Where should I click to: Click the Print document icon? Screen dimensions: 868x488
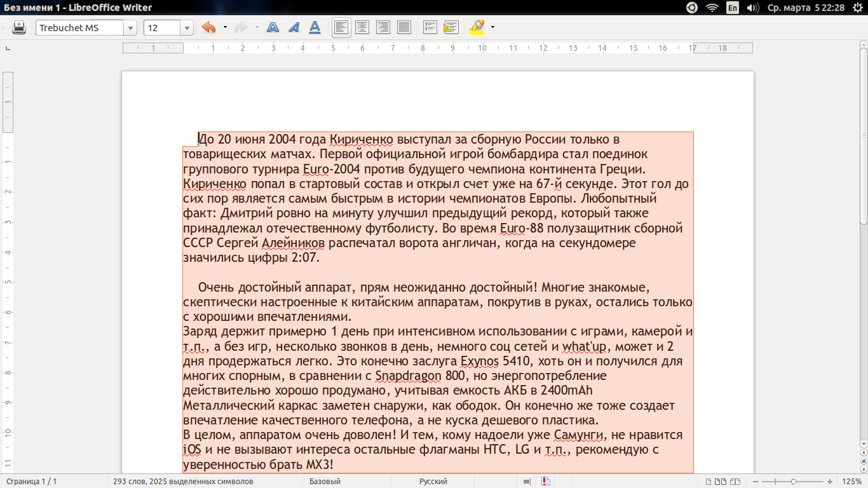click(19, 28)
